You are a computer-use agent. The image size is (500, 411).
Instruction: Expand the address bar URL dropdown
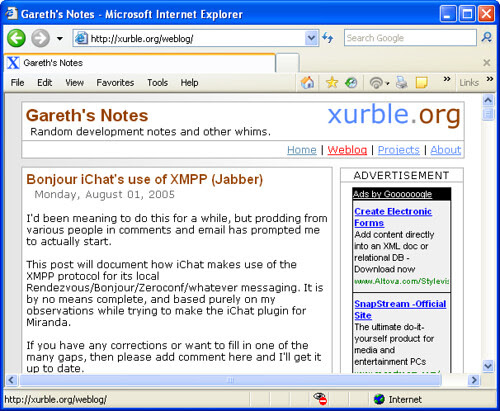point(311,38)
